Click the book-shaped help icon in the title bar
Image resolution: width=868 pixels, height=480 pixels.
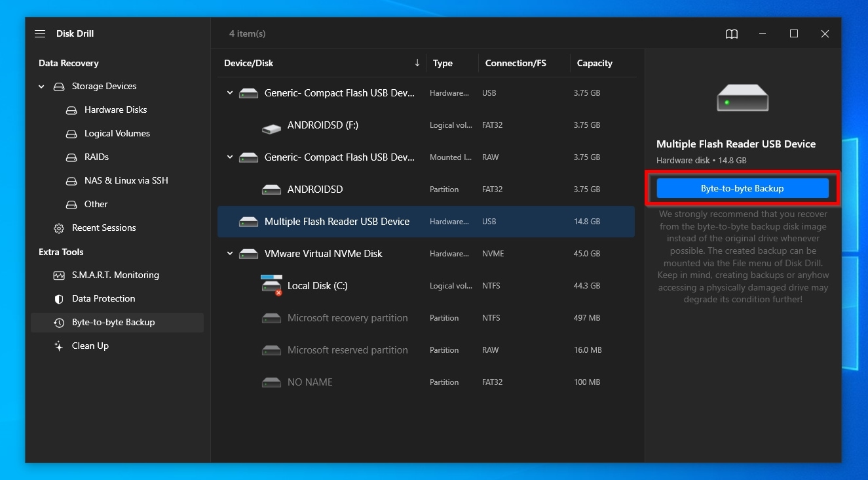point(732,34)
